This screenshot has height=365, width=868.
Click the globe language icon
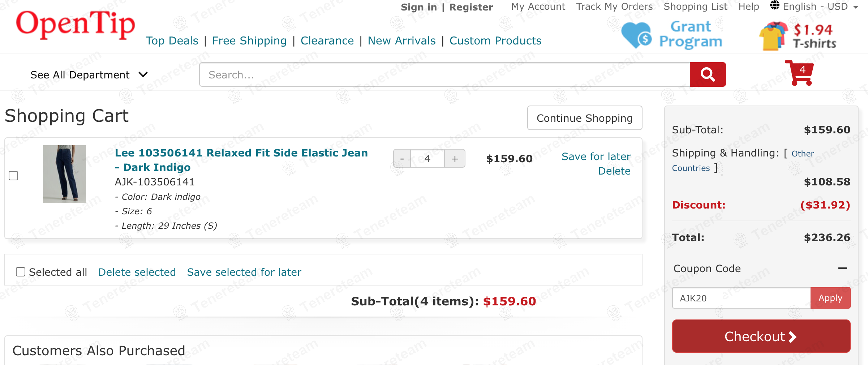point(774,6)
